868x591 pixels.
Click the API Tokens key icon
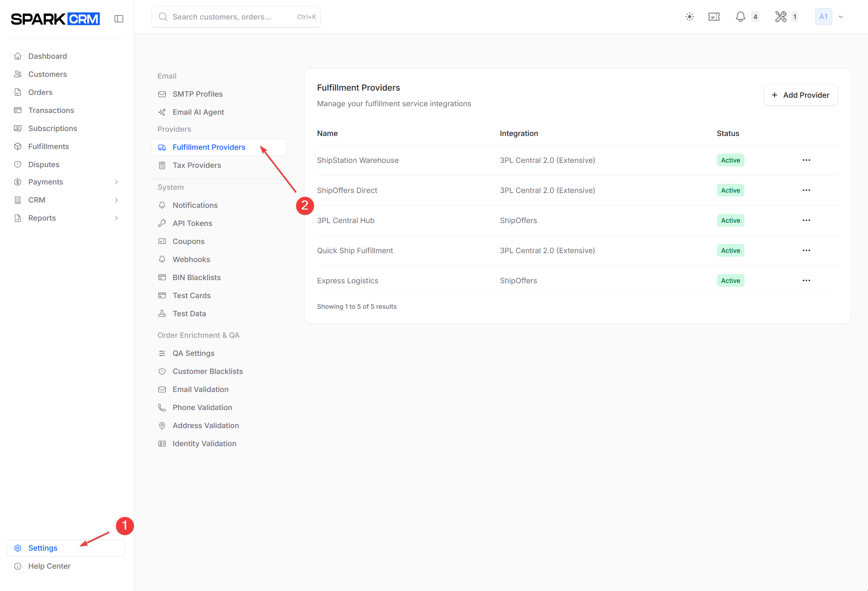(162, 223)
